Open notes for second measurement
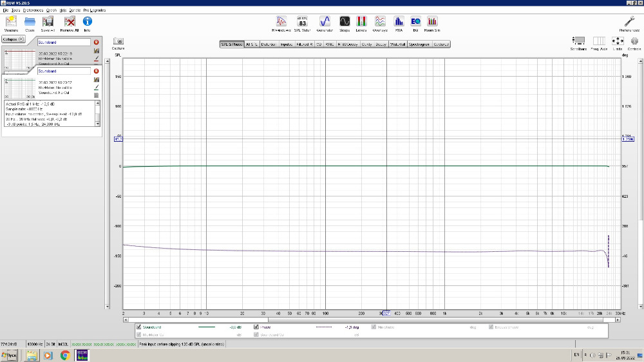The width and height of the screenshot is (644, 362). [x=97, y=95]
